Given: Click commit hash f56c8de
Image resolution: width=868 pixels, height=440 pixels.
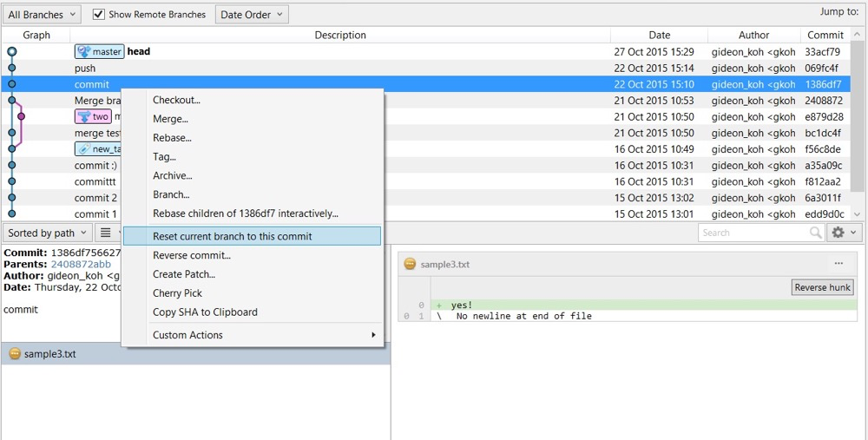Looking at the screenshot, I should [823, 149].
